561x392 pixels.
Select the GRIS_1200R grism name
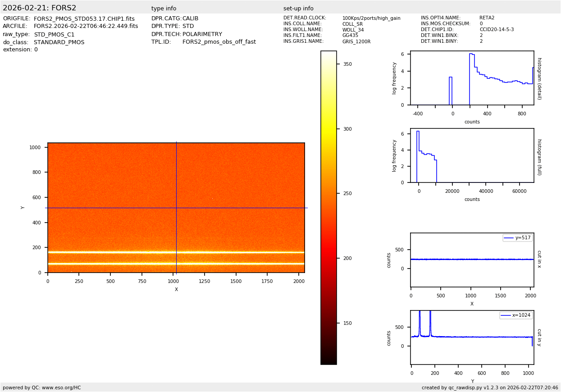click(x=356, y=41)
